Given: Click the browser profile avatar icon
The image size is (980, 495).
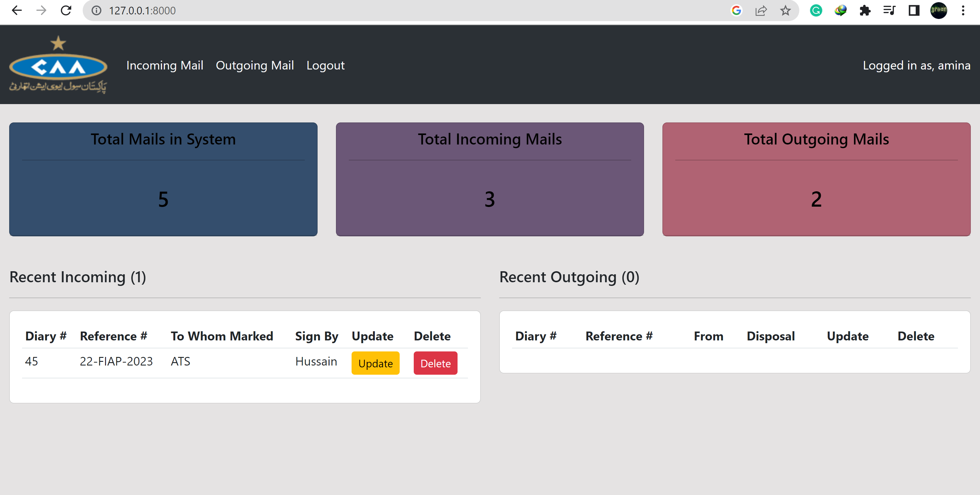Looking at the screenshot, I should coord(939,10).
